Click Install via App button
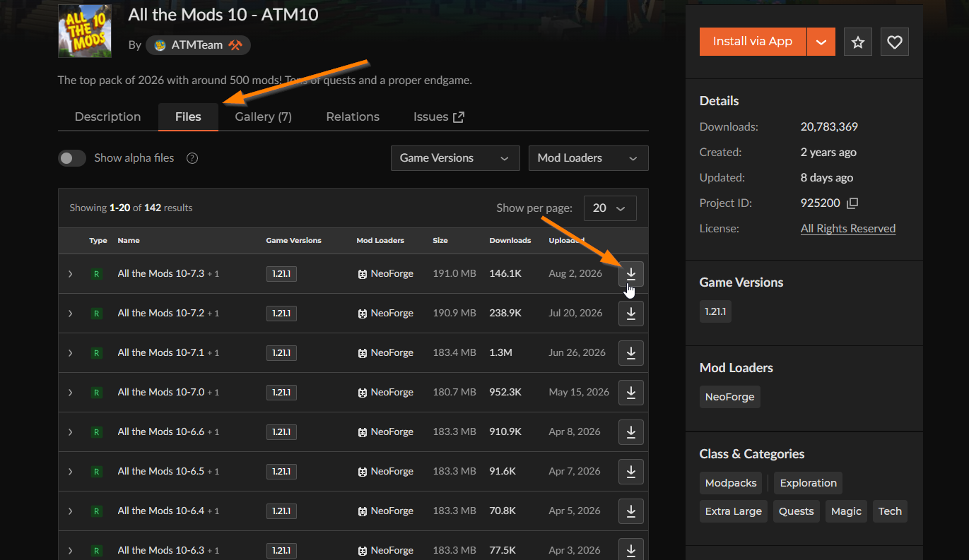The width and height of the screenshot is (969, 560). [753, 42]
